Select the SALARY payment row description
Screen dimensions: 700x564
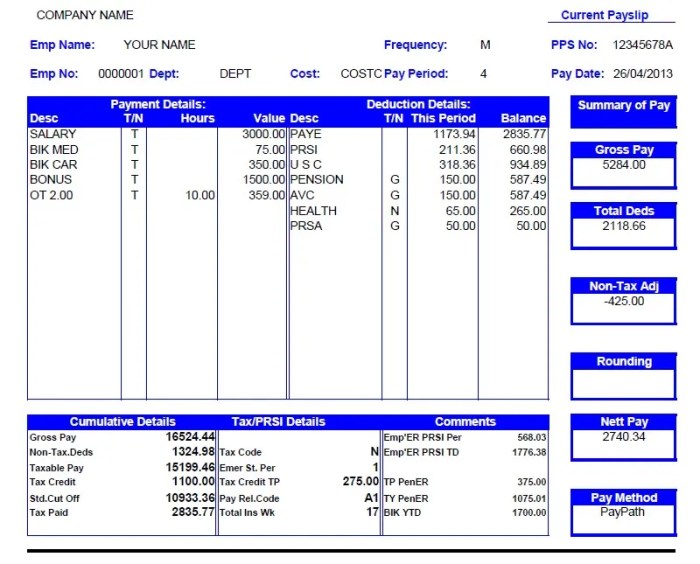(53, 134)
